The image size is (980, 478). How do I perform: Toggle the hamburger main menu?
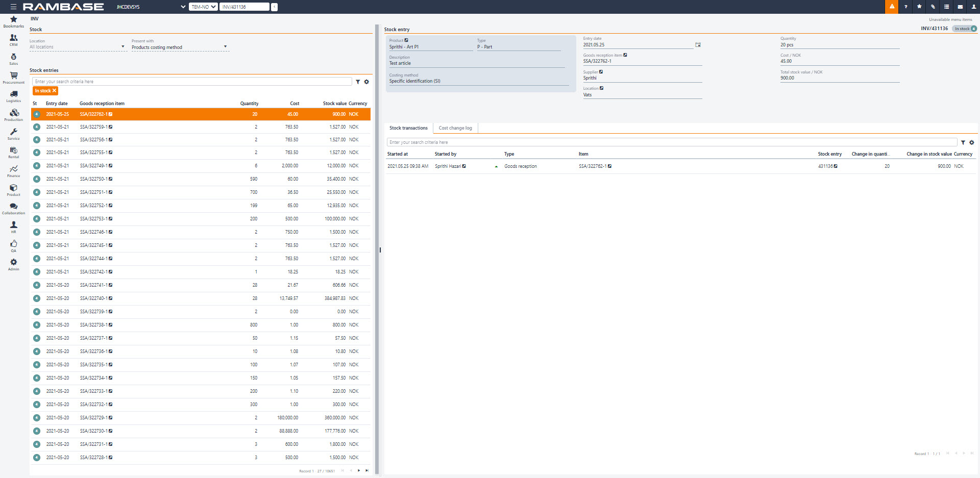13,7
